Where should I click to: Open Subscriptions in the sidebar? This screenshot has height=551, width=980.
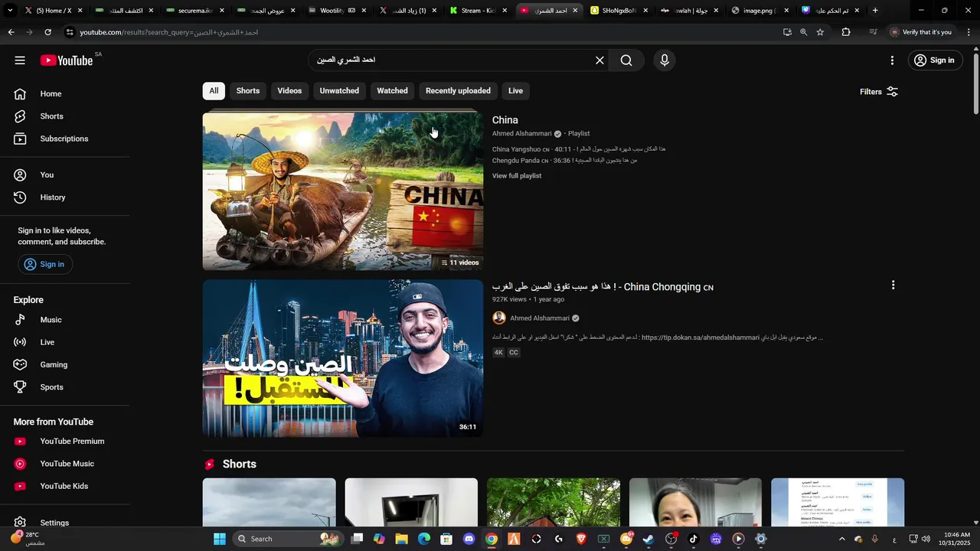(64, 139)
